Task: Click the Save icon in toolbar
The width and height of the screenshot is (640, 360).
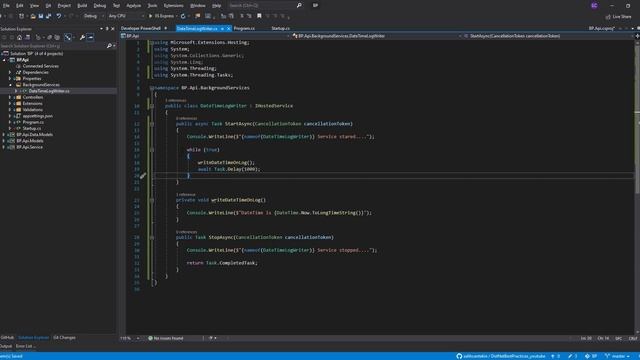Action: (x=40, y=16)
